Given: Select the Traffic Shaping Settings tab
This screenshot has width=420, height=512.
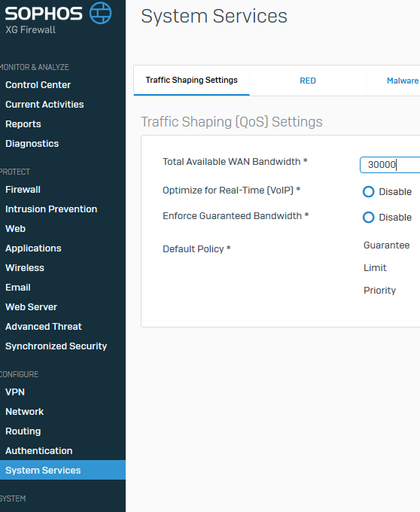Looking at the screenshot, I should [x=192, y=81].
